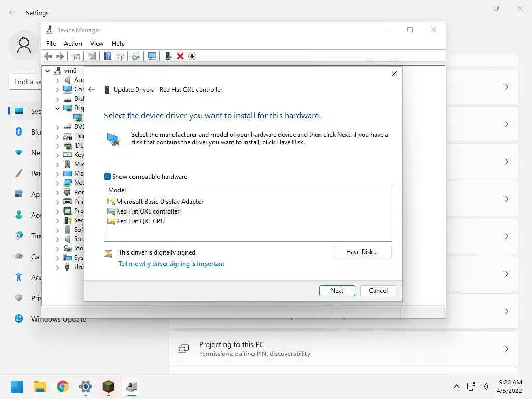Click the Apps icon in Settings sidebar
This screenshot has width=532, height=399.
click(x=19, y=194)
